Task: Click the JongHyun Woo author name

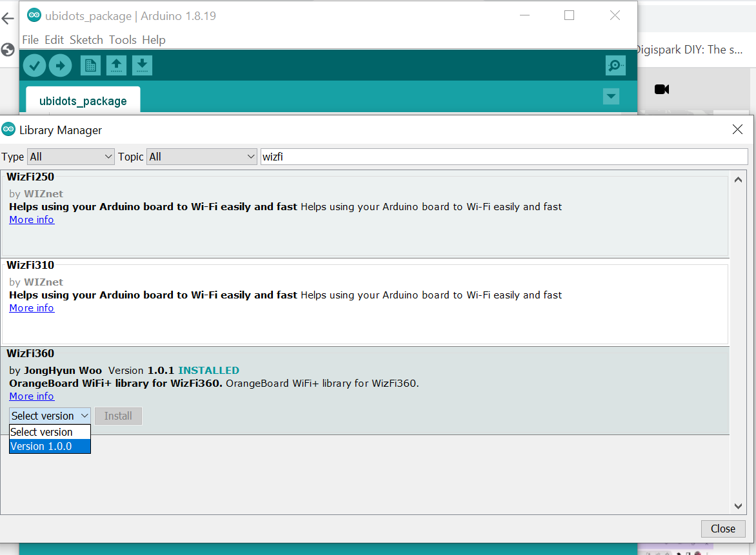Action: click(63, 371)
